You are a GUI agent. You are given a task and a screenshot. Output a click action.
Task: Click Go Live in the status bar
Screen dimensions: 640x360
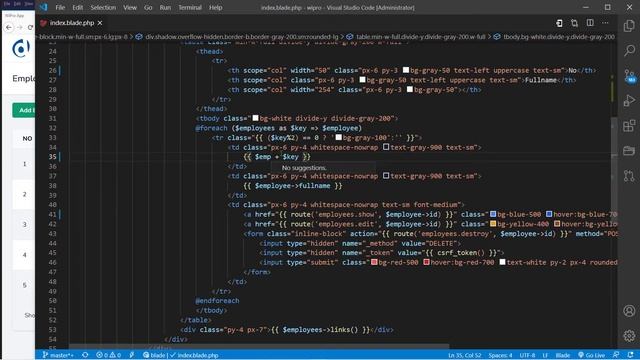point(592,355)
